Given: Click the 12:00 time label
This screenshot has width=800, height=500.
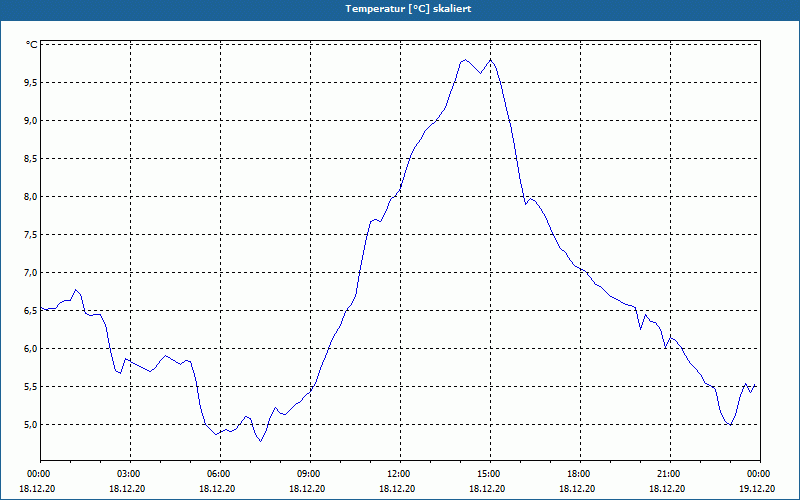Looking at the screenshot, I should (400, 474).
